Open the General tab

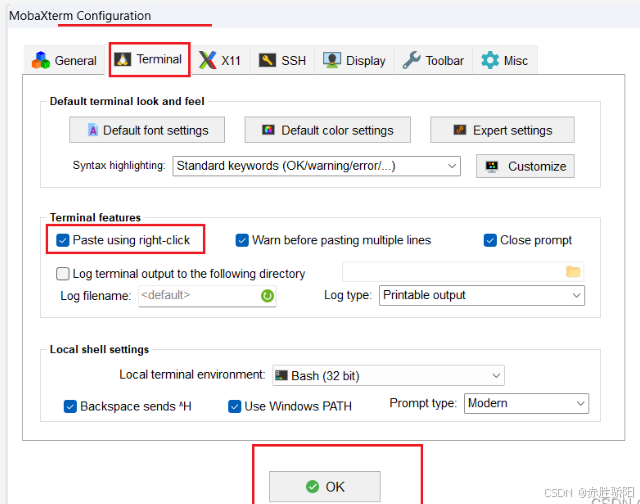pyautogui.click(x=64, y=60)
